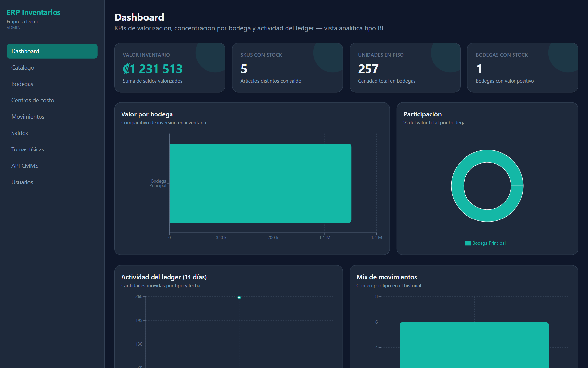Click 'Cantidad total en bodegas' caption
The width and height of the screenshot is (588, 368).
click(x=387, y=81)
